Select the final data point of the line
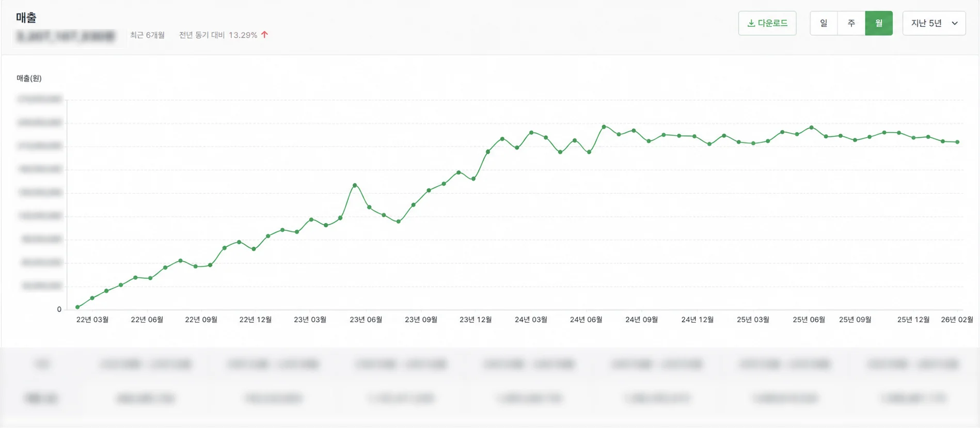980x428 pixels. 958,142
